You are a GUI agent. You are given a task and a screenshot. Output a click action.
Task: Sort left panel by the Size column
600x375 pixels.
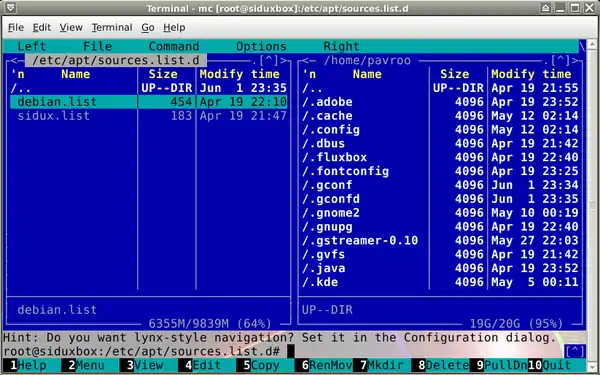(163, 74)
